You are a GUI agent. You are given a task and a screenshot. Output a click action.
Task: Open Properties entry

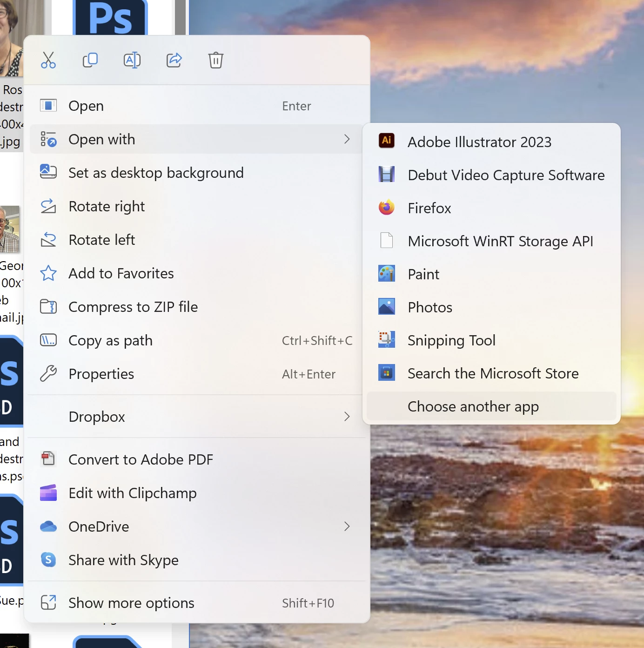pos(197,374)
